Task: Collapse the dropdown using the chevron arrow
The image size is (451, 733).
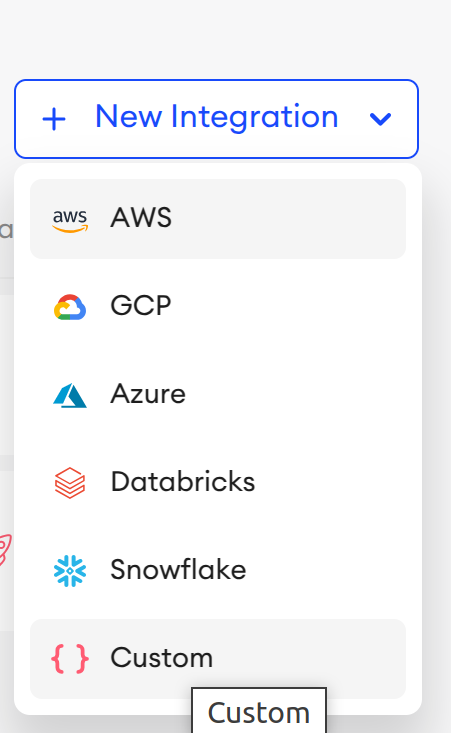Action: coord(380,119)
